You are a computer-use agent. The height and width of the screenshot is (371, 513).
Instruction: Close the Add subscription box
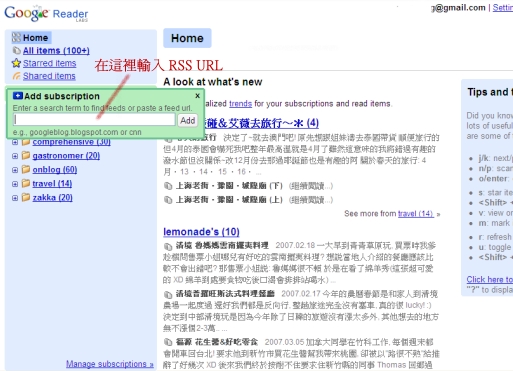[198, 96]
